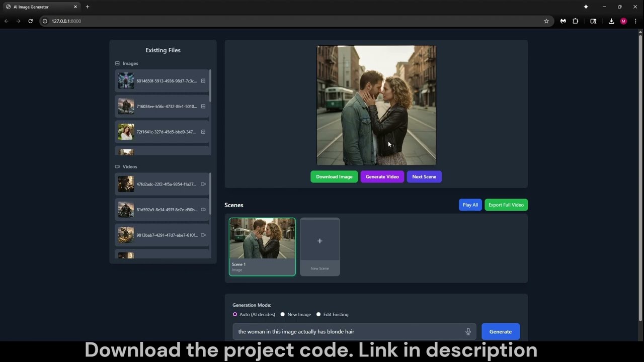This screenshot has height=362, width=644.
Task: Click the plus icon to add New Scene
Action: 319,241
